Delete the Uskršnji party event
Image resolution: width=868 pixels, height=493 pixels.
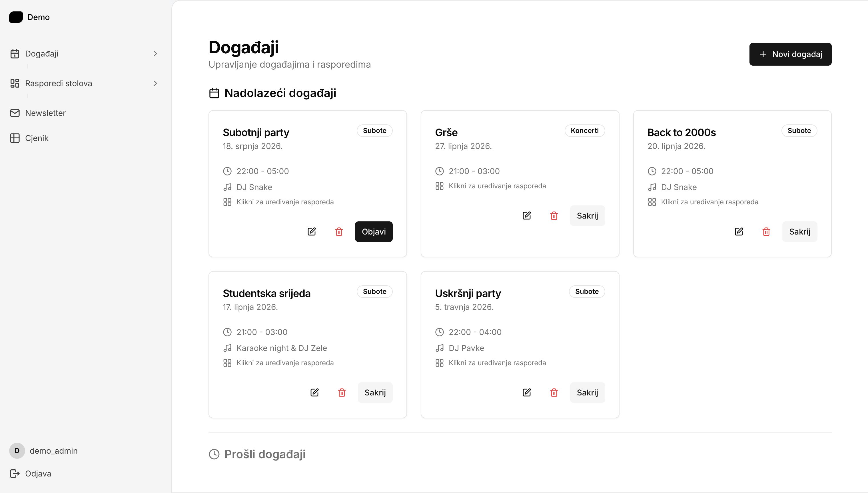554,393
